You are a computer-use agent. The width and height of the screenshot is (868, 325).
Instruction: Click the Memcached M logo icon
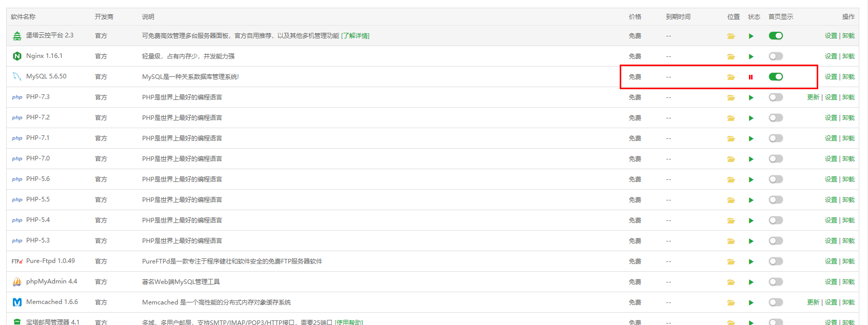pos(17,302)
